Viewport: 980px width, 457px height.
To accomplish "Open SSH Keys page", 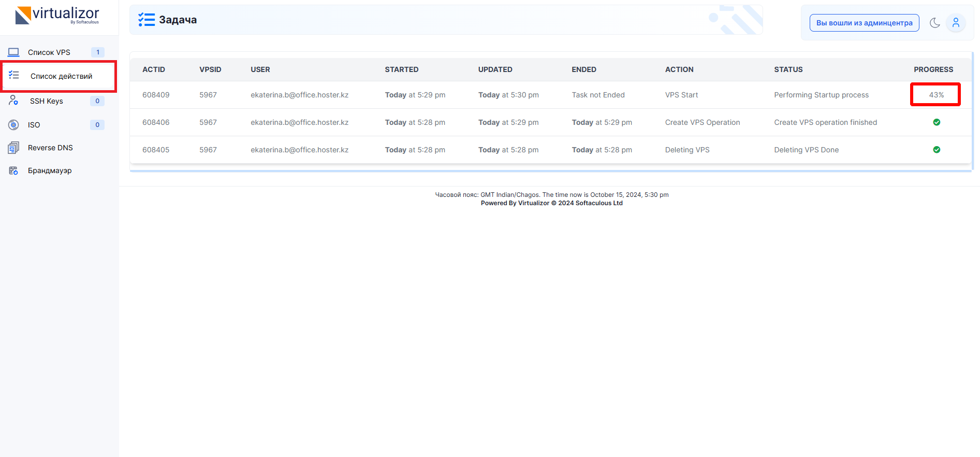I will pos(47,101).
